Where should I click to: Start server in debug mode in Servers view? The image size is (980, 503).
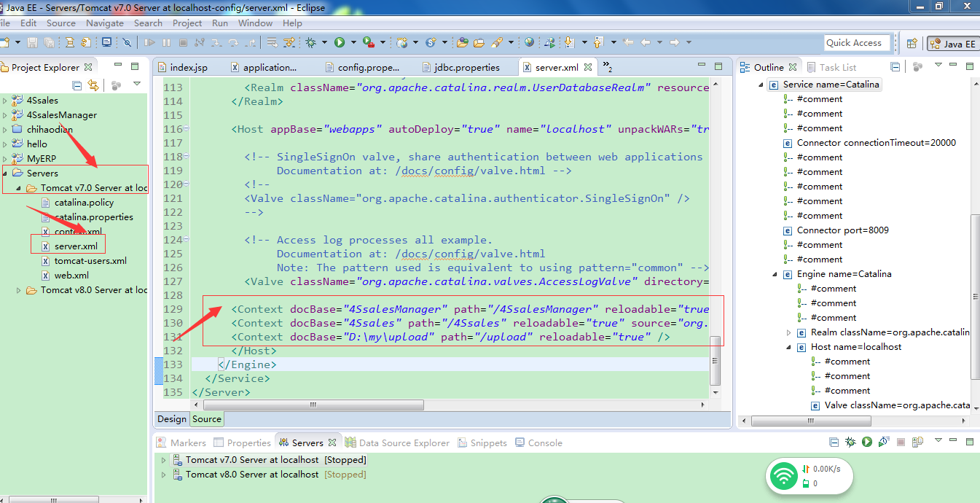click(850, 442)
